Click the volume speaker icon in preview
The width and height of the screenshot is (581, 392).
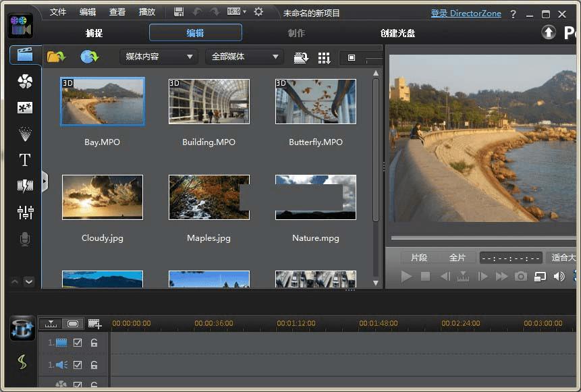tap(559, 277)
